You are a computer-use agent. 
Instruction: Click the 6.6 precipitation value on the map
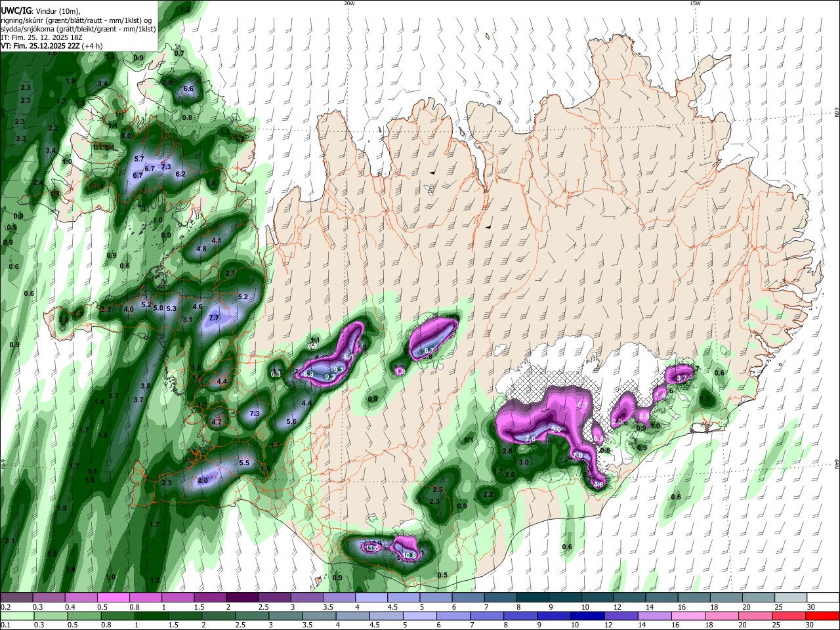[188, 89]
